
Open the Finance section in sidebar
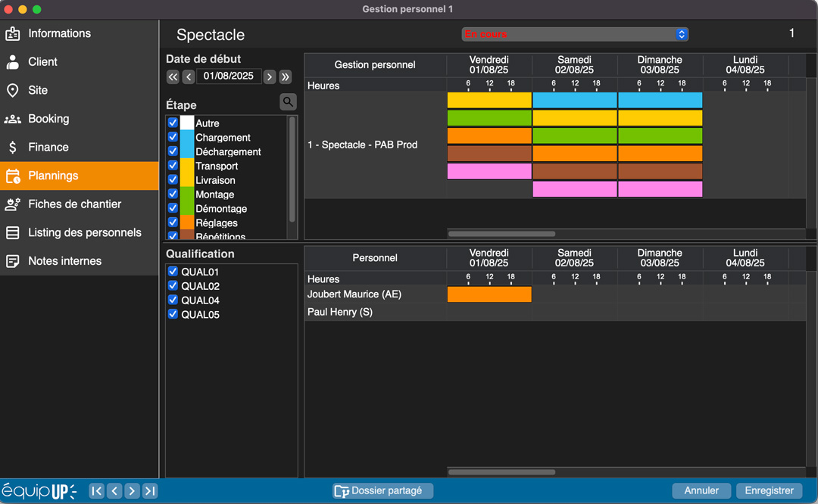click(x=48, y=148)
